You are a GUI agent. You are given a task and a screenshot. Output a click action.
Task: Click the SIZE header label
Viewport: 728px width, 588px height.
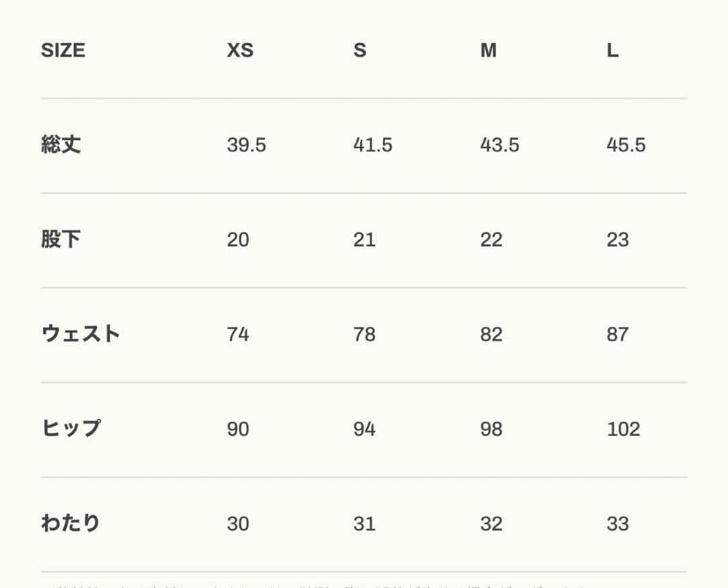coord(63,51)
